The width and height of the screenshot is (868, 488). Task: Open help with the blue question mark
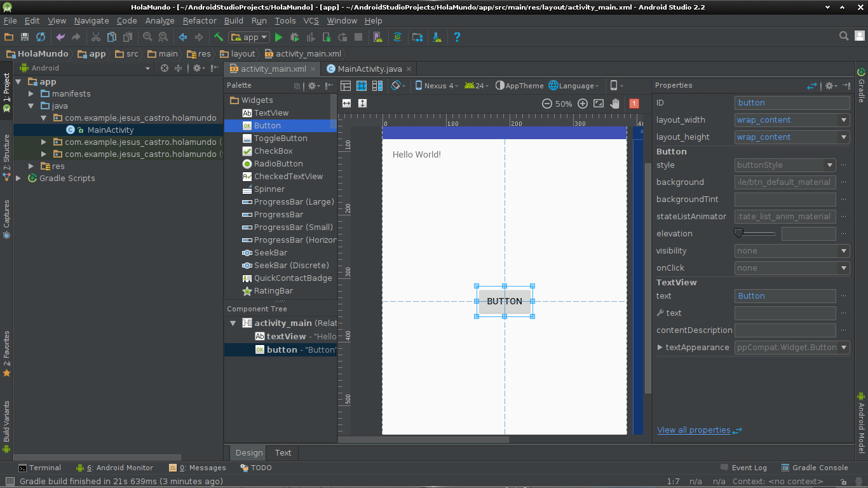pyautogui.click(x=456, y=37)
